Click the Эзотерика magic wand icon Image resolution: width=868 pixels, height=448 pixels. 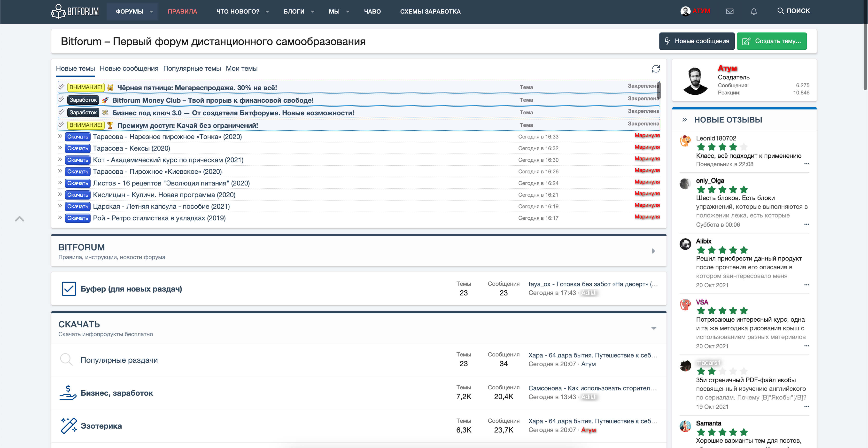point(69,425)
